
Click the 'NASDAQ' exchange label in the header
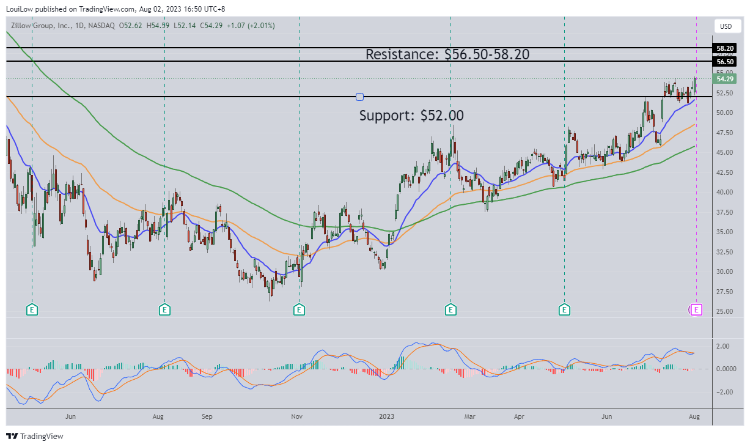pyautogui.click(x=101, y=25)
